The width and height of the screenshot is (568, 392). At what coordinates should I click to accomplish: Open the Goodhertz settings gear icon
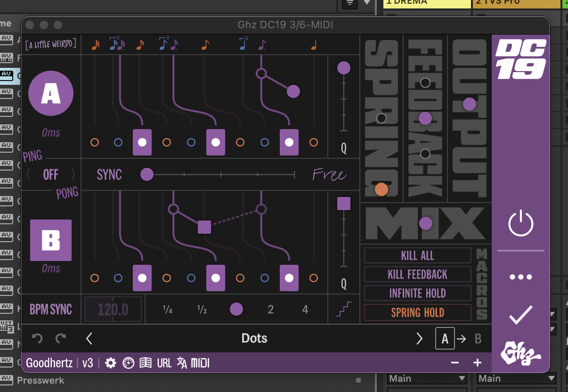(x=110, y=363)
